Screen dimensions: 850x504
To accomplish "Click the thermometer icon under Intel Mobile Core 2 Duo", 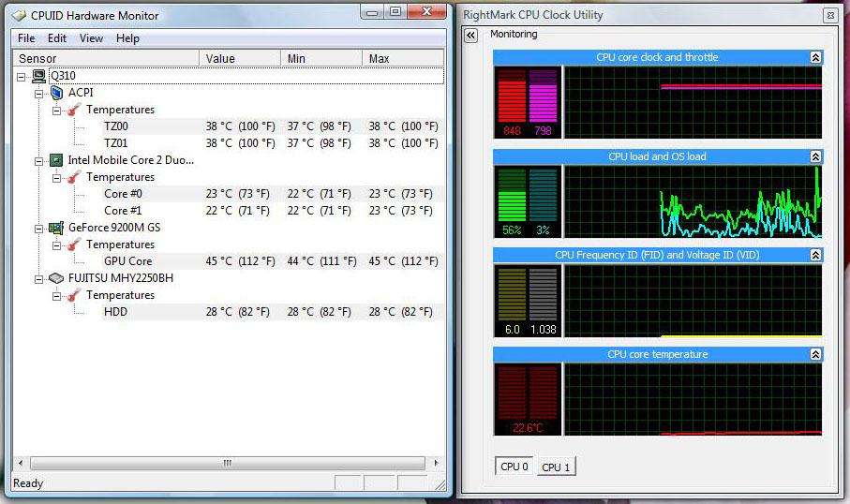I will [x=74, y=177].
